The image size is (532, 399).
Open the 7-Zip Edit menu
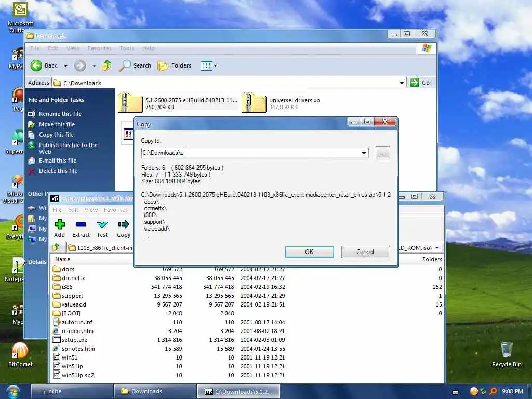[x=73, y=210]
